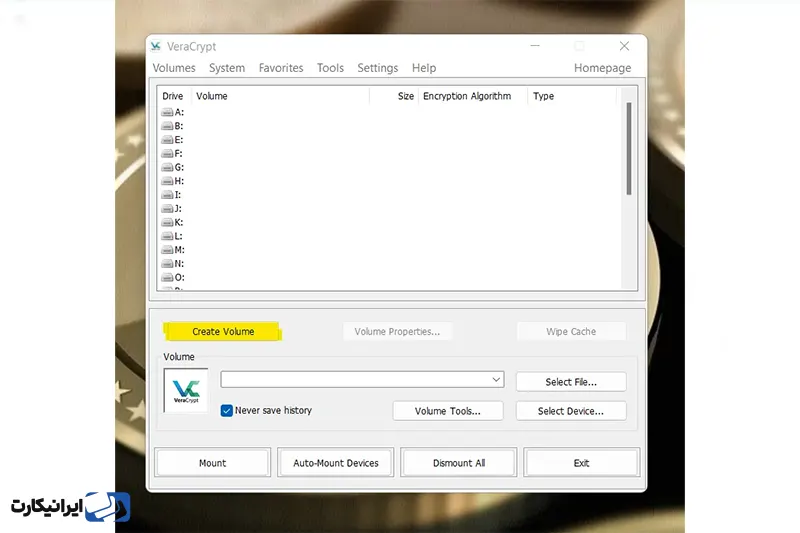Click the Auto-Mount Devices button
This screenshot has width=800, height=533.
(336, 463)
